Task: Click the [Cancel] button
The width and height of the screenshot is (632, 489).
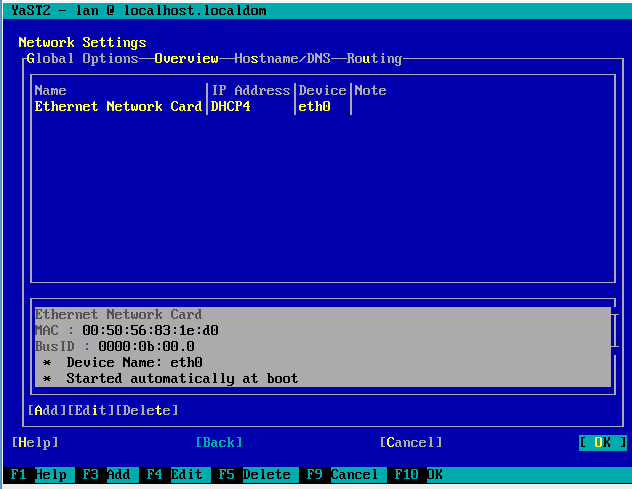Action: pos(411,443)
